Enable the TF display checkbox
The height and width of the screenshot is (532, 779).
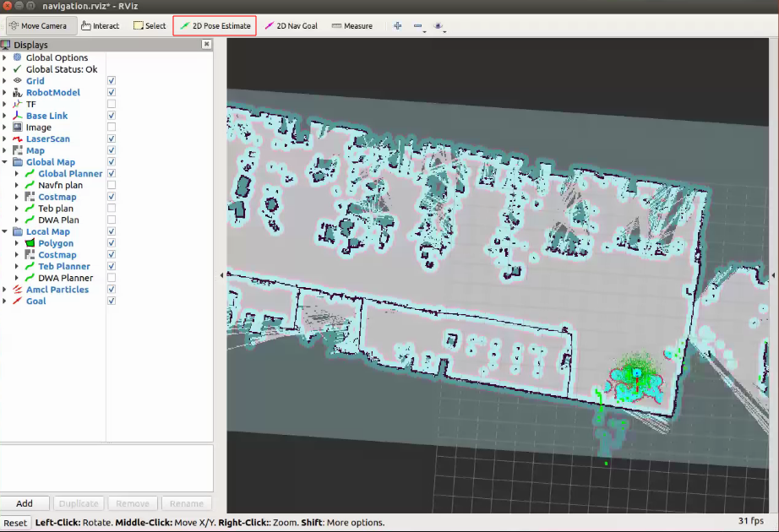[x=112, y=104]
